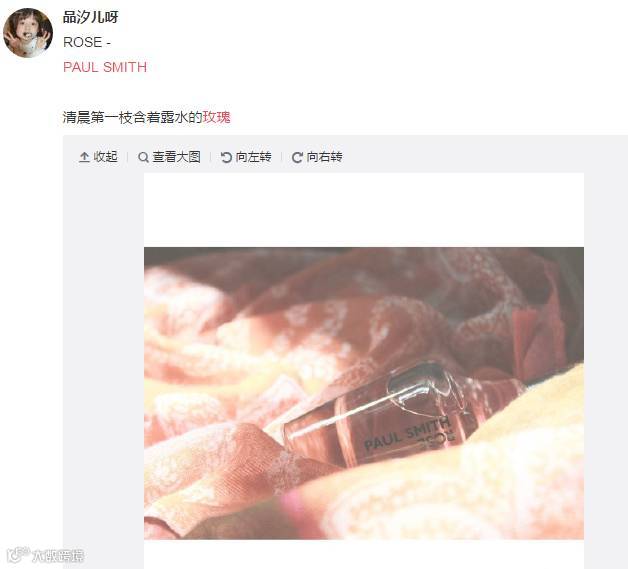The image size is (628, 569).
Task: Click the 大咖晒屏 watermark text
Action: 58,555
